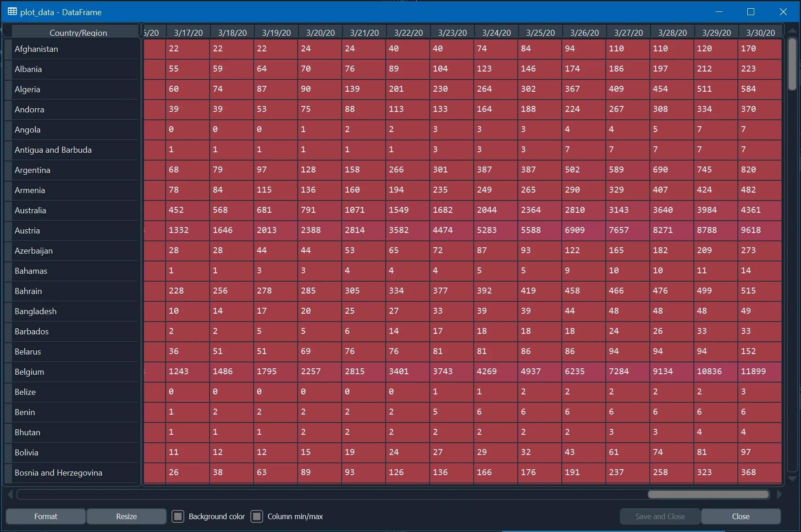Select the 3/27/20 column header
The image size is (801, 532).
629,32
